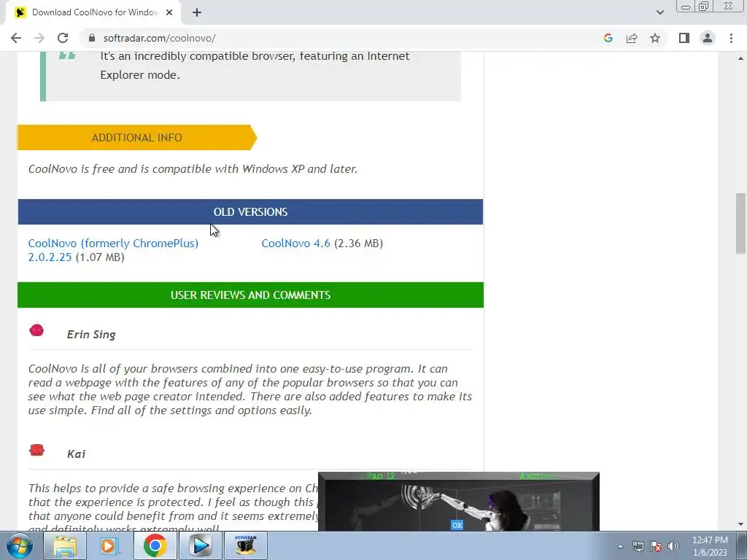Open the Chrome profile avatar menu

click(x=708, y=38)
